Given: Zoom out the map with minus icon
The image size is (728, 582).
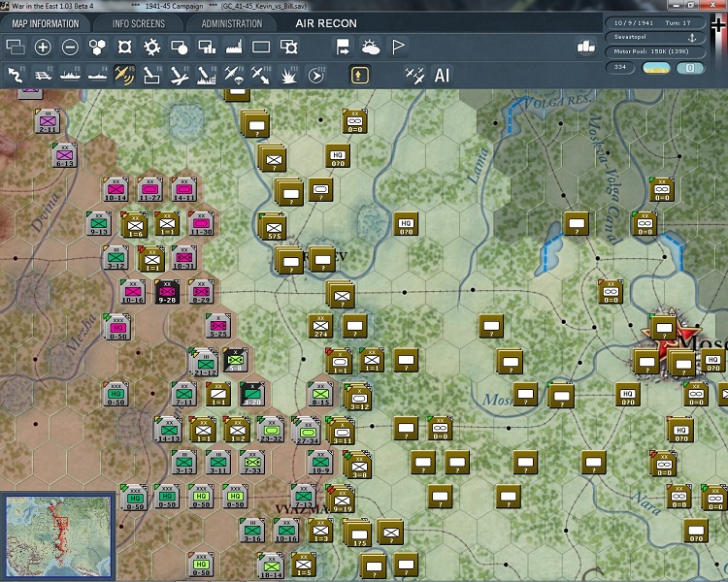Looking at the screenshot, I should tap(70, 47).
